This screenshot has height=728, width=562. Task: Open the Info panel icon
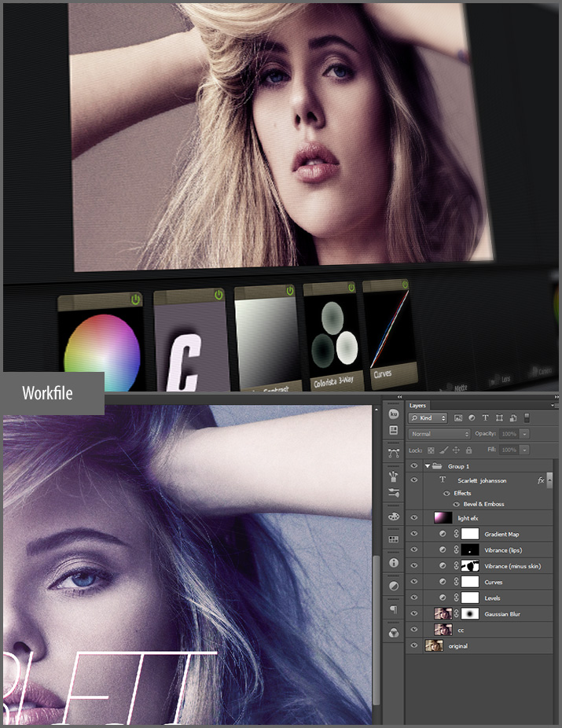(x=394, y=563)
